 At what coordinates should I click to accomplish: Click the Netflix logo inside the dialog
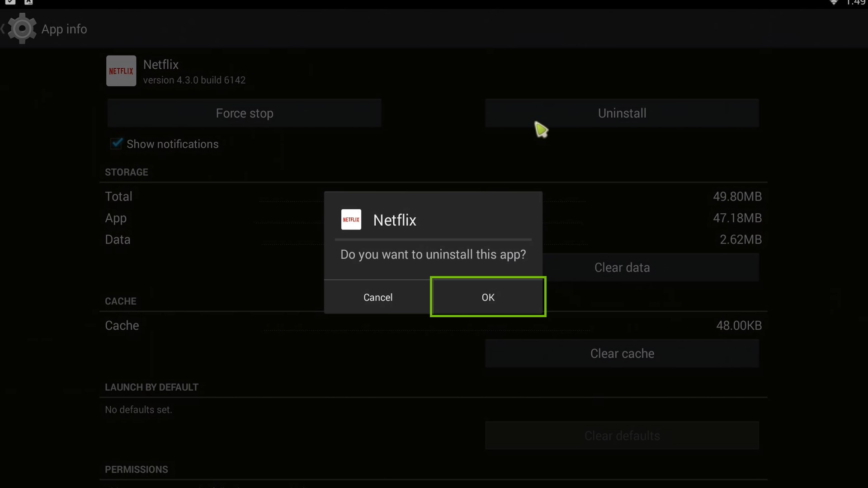tap(351, 220)
